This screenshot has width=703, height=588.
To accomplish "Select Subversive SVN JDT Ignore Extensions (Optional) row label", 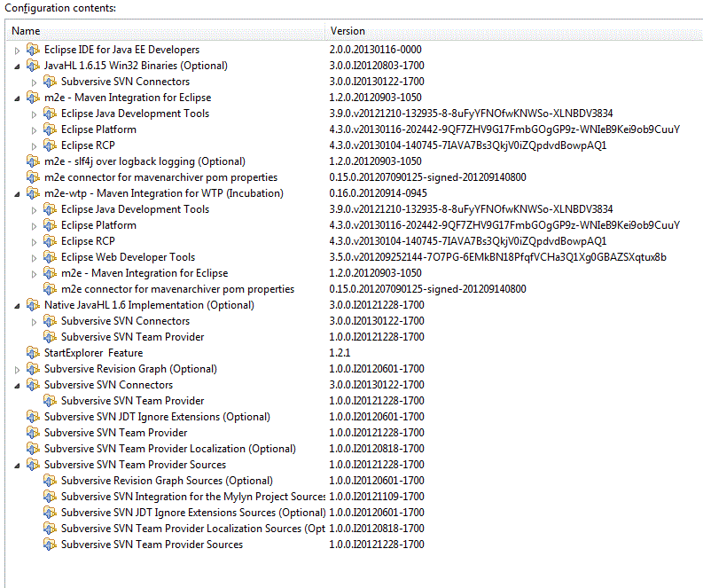I will pos(157,417).
